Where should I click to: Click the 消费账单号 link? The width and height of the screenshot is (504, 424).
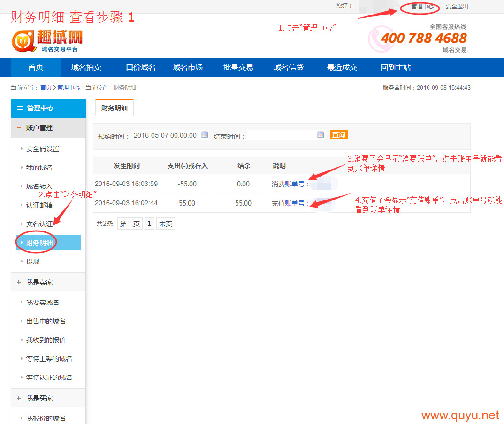[x=295, y=184]
